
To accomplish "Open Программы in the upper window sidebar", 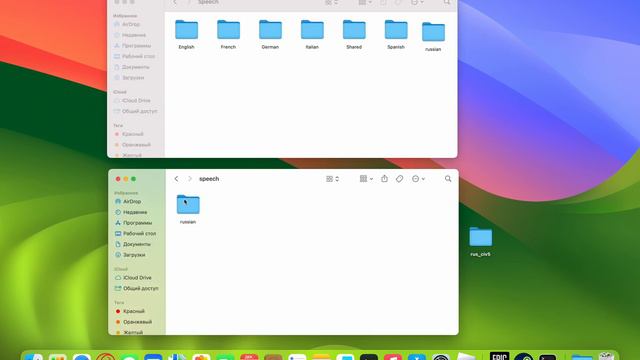I will coord(135,46).
